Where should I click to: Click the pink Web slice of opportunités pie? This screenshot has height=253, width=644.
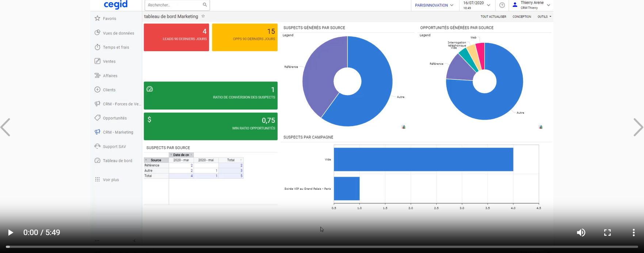(x=481, y=55)
